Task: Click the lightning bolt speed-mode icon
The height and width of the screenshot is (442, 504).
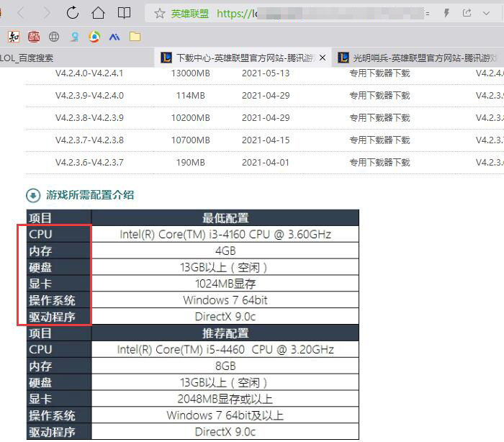Action: coord(446,13)
